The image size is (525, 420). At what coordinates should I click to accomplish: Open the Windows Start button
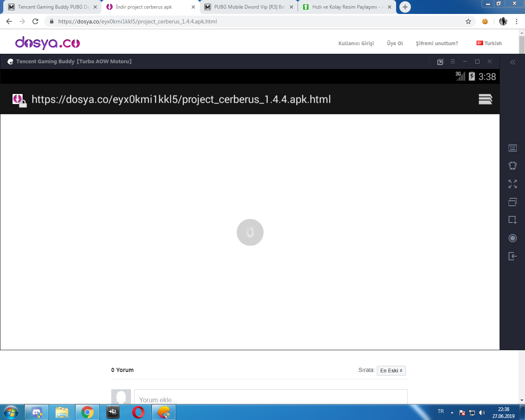pyautogui.click(x=11, y=412)
